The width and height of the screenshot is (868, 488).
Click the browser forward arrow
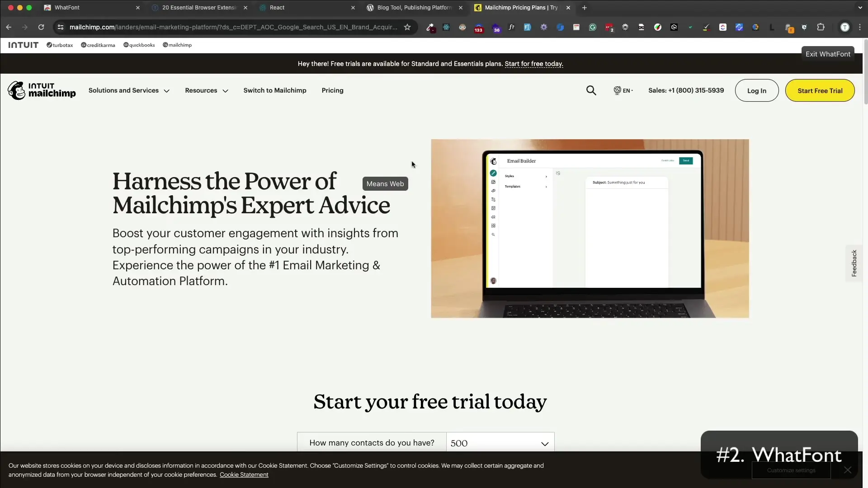(25, 27)
